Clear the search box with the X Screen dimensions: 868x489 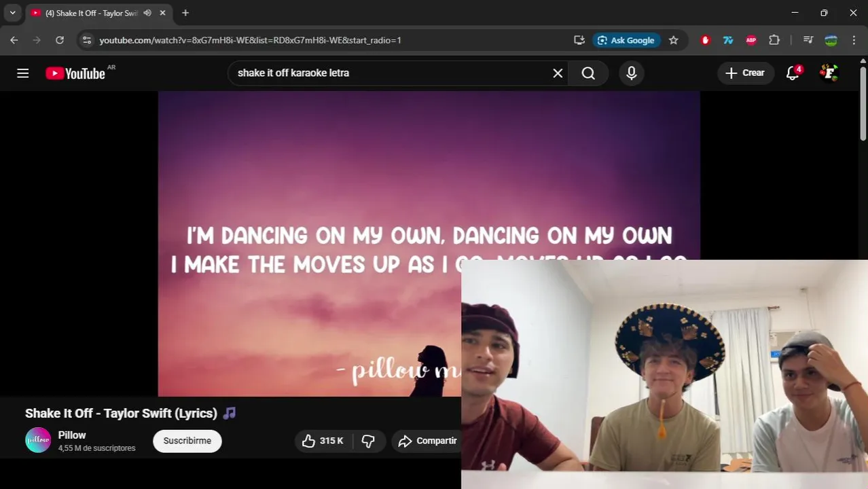(558, 73)
